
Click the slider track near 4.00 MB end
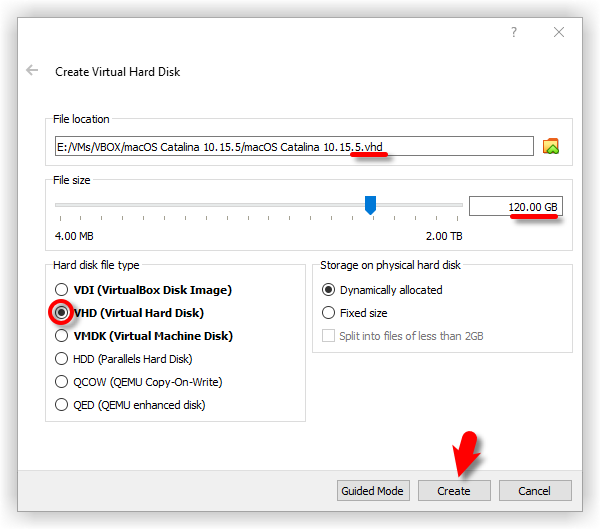coord(70,206)
